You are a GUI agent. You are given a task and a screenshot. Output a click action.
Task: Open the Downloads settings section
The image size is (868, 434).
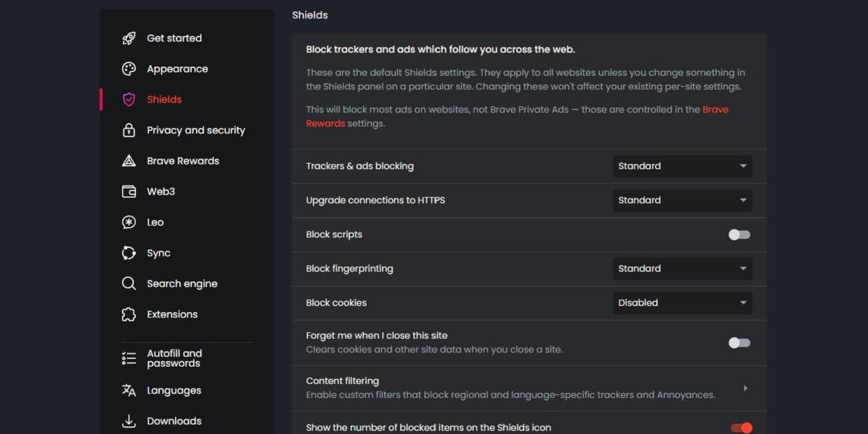pyautogui.click(x=174, y=421)
